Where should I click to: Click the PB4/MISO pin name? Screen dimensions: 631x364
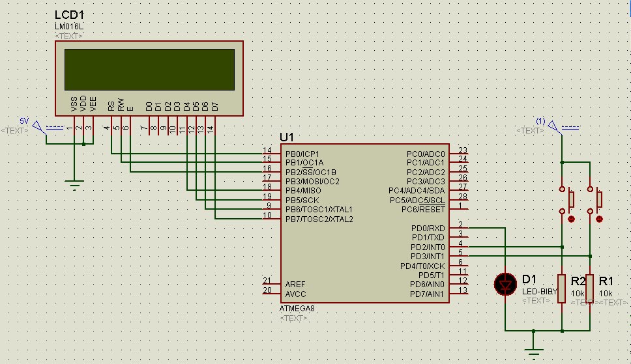pos(303,191)
